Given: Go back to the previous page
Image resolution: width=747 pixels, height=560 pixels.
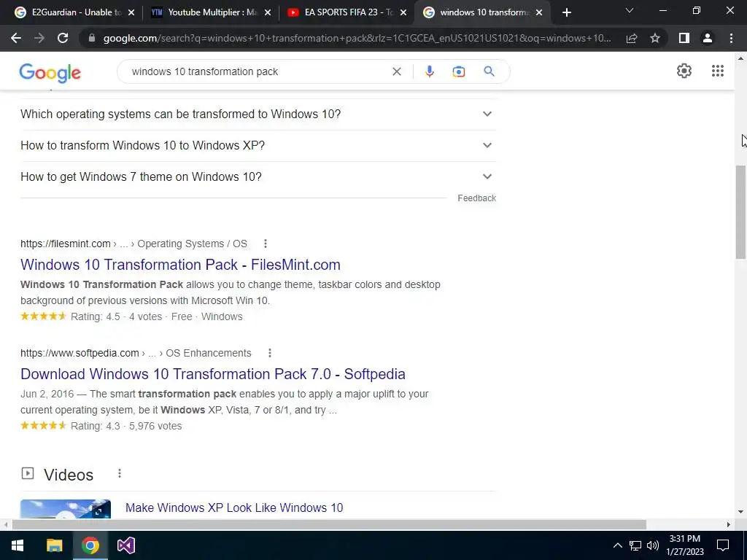Looking at the screenshot, I should pyautogui.click(x=16, y=38).
